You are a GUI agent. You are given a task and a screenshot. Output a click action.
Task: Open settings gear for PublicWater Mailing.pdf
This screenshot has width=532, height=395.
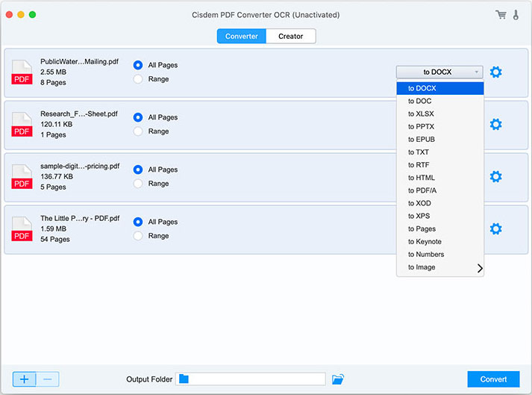[495, 72]
